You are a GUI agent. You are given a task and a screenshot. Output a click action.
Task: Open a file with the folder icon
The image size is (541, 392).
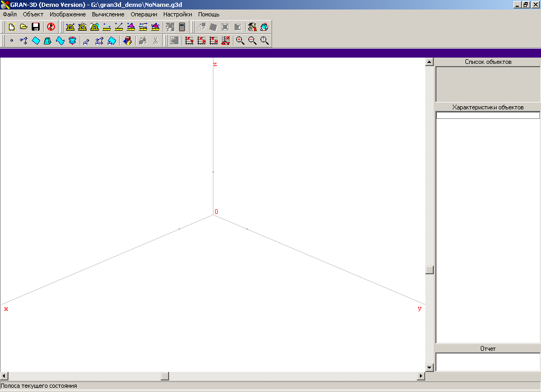click(x=23, y=27)
